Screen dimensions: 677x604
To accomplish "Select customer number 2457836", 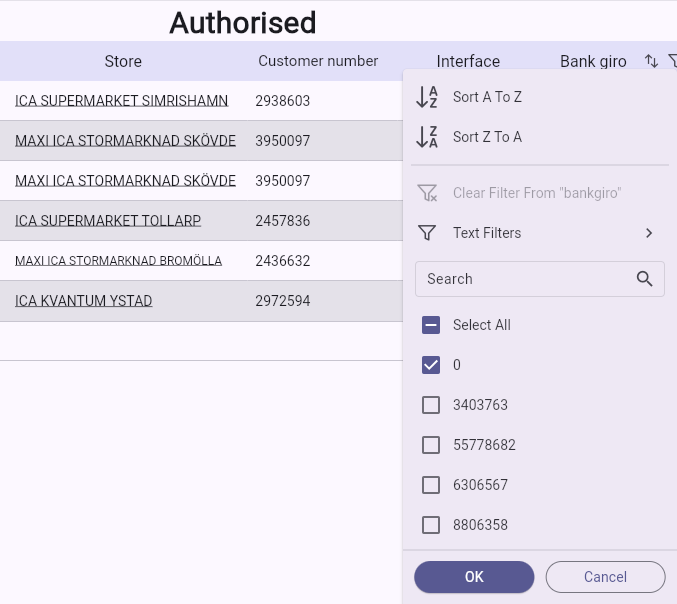I will [x=282, y=221].
